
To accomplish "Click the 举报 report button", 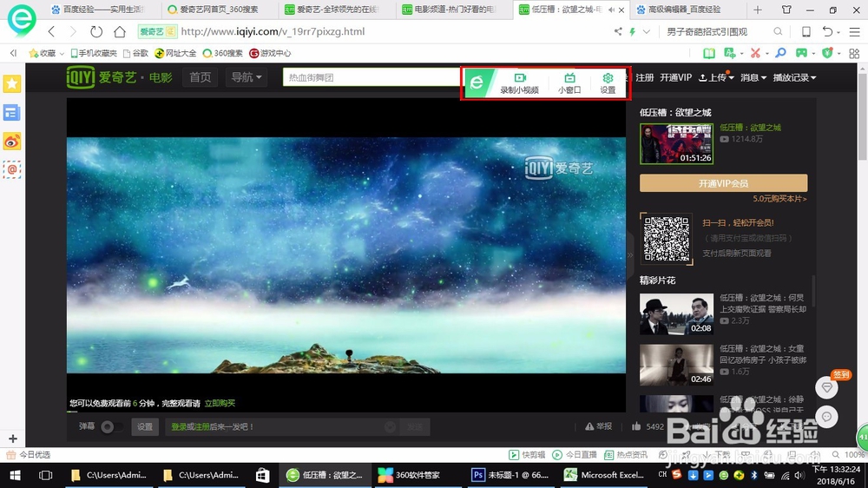I will tap(599, 426).
